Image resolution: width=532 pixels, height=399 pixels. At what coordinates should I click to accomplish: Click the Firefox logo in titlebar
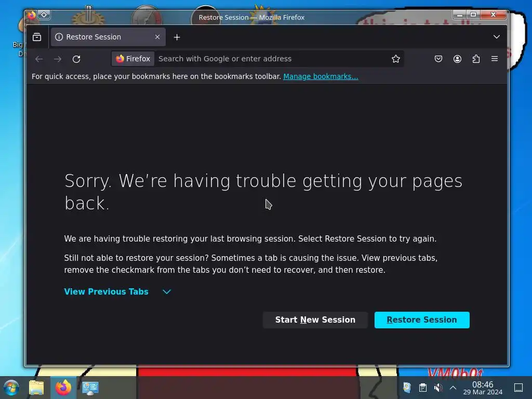pyautogui.click(x=31, y=15)
